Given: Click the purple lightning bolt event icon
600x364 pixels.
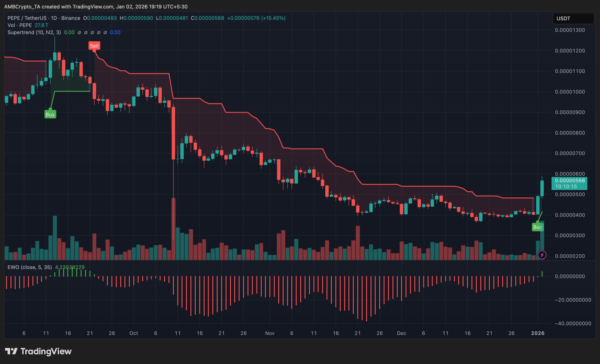Looking at the screenshot, I should click(x=542, y=255).
